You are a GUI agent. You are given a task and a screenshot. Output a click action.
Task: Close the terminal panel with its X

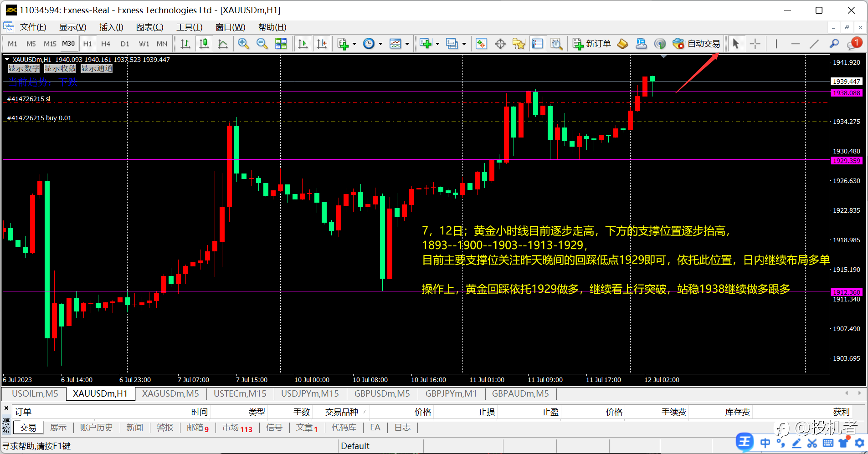[6, 408]
